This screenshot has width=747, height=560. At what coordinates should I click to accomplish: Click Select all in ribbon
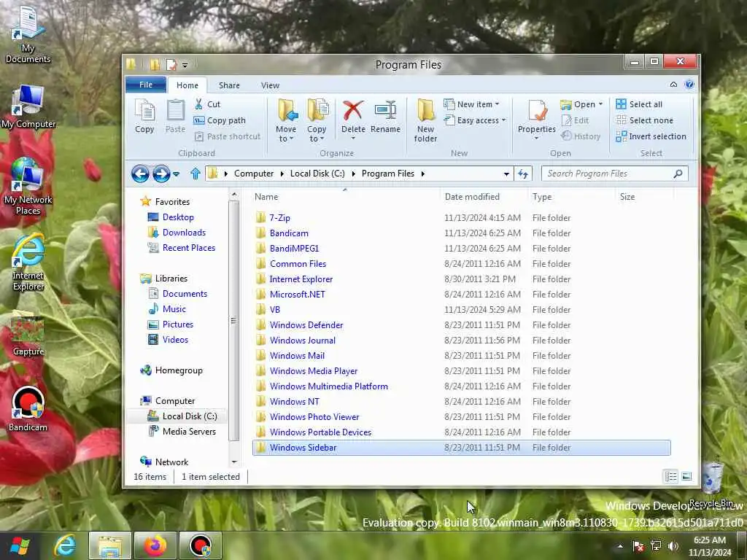[x=639, y=104]
